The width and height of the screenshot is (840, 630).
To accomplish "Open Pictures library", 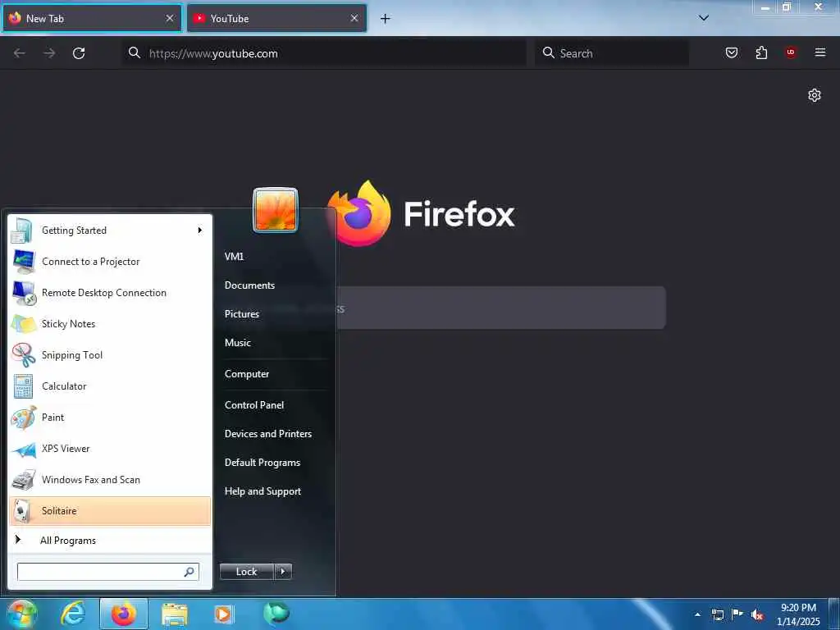I will point(242,314).
